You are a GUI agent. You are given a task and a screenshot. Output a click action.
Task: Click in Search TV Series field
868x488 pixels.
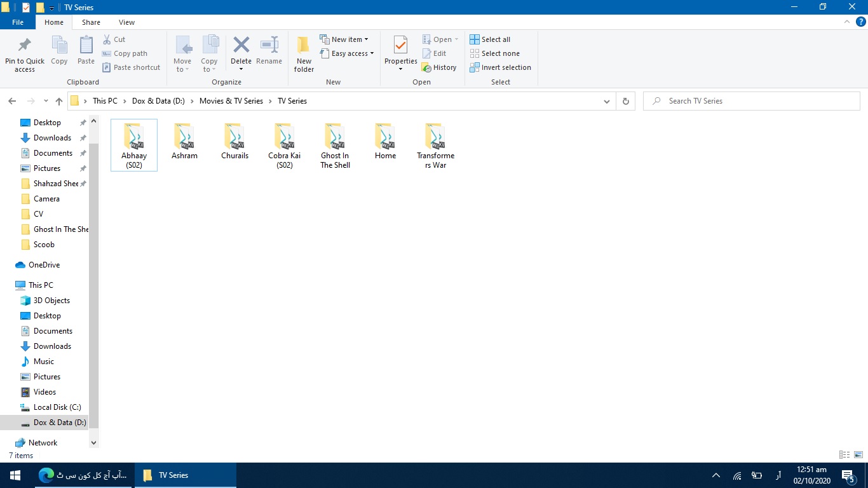pyautogui.click(x=752, y=101)
